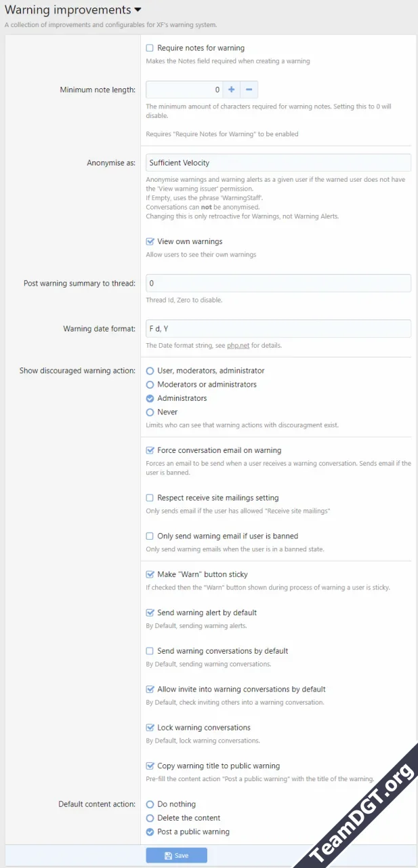Disable "Lock warning conversations"
The image size is (418, 868).
150,727
